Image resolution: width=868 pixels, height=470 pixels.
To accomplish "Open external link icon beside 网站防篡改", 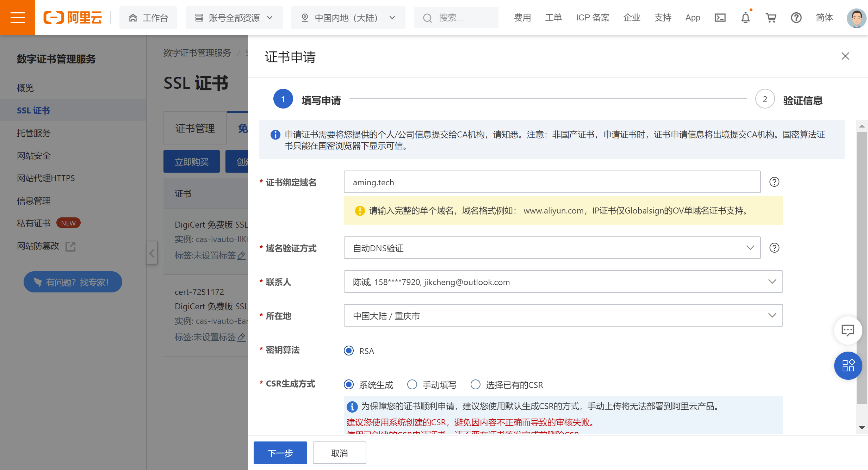I will click(x=71, y=246).
